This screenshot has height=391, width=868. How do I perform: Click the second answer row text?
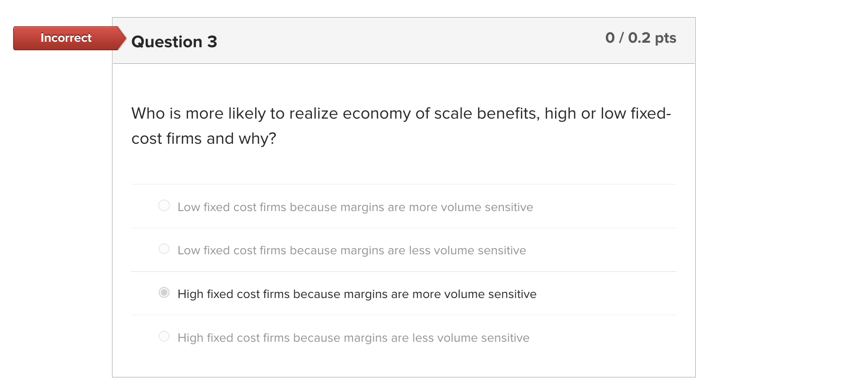tap(351, 250)
